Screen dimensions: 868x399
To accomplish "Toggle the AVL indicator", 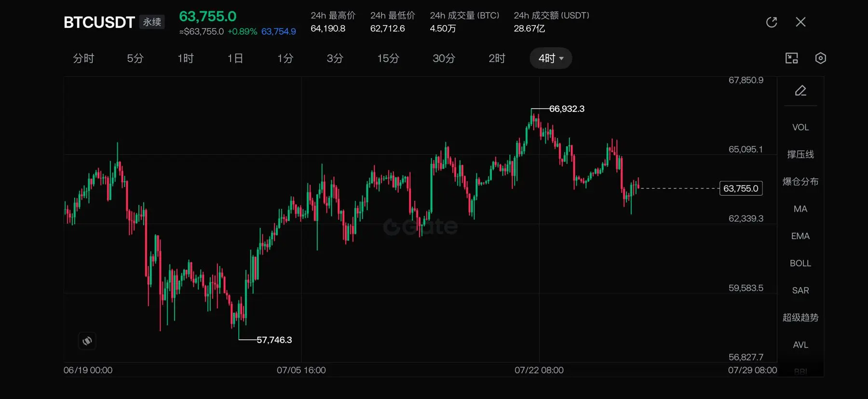I will [x=800, y=345].
